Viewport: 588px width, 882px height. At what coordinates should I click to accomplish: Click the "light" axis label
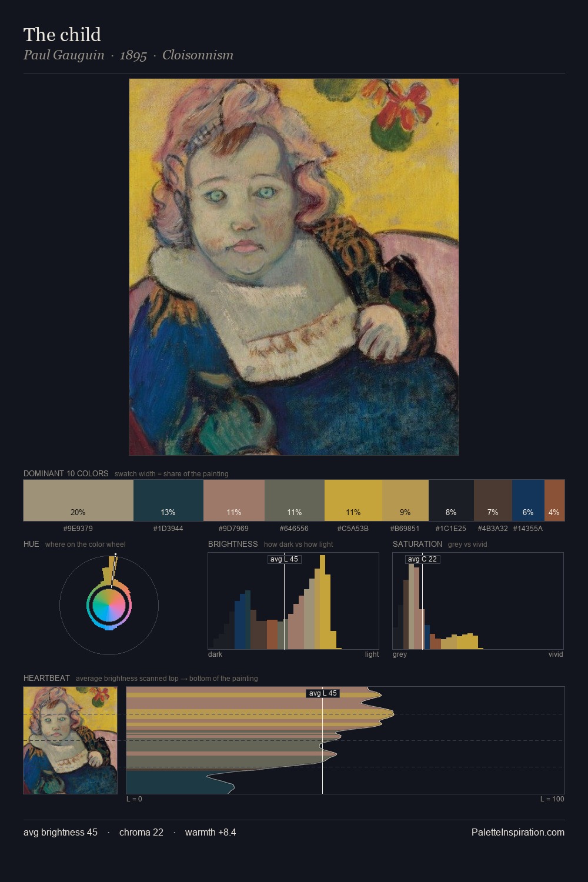[x=372, y=654]
